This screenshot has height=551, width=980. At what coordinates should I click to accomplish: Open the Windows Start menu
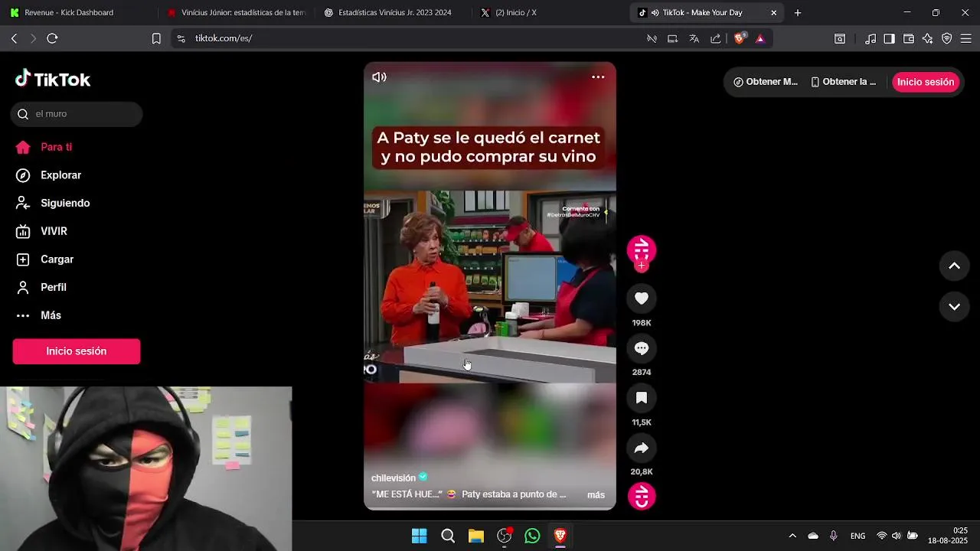pos(420,536)
